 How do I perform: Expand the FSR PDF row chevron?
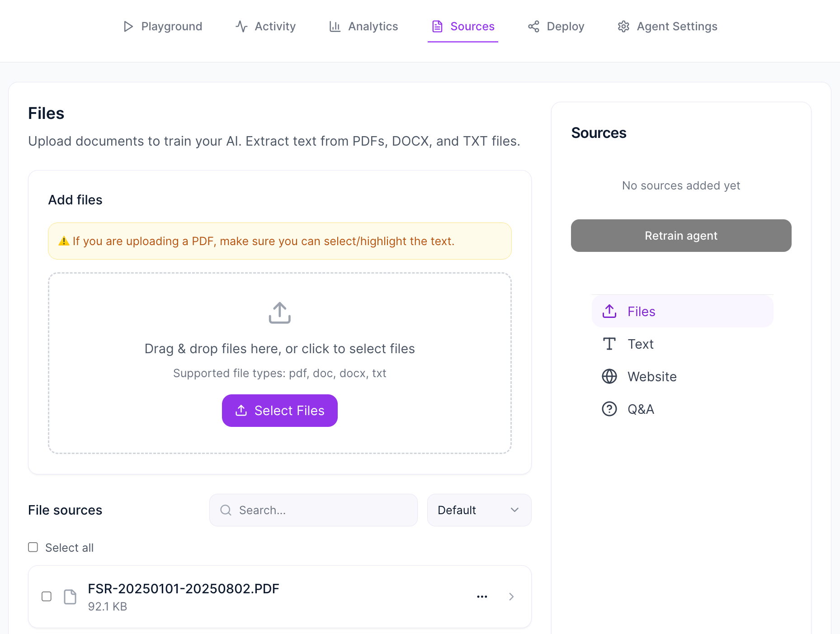[x=511, y=596]
